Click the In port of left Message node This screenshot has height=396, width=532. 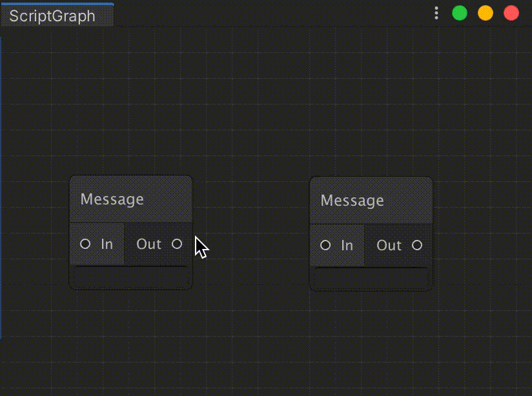coord(85,244)
